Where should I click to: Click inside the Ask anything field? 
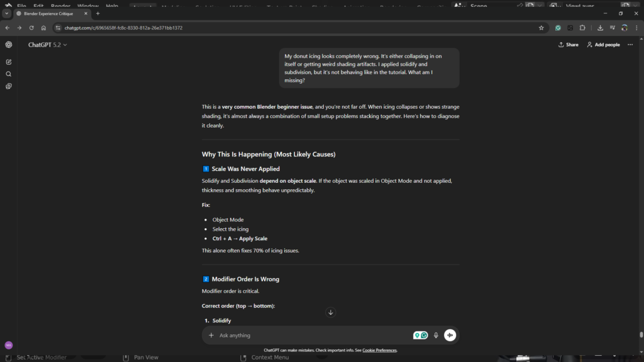[x=302, y=335]
